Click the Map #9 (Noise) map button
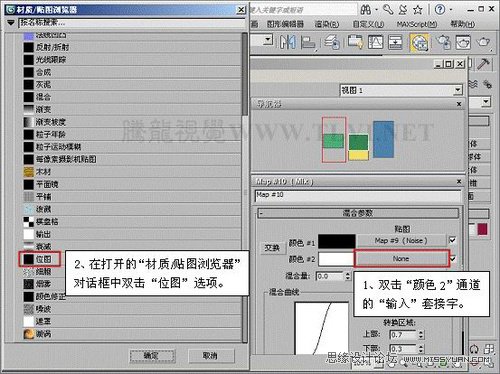 coord(401,241)
